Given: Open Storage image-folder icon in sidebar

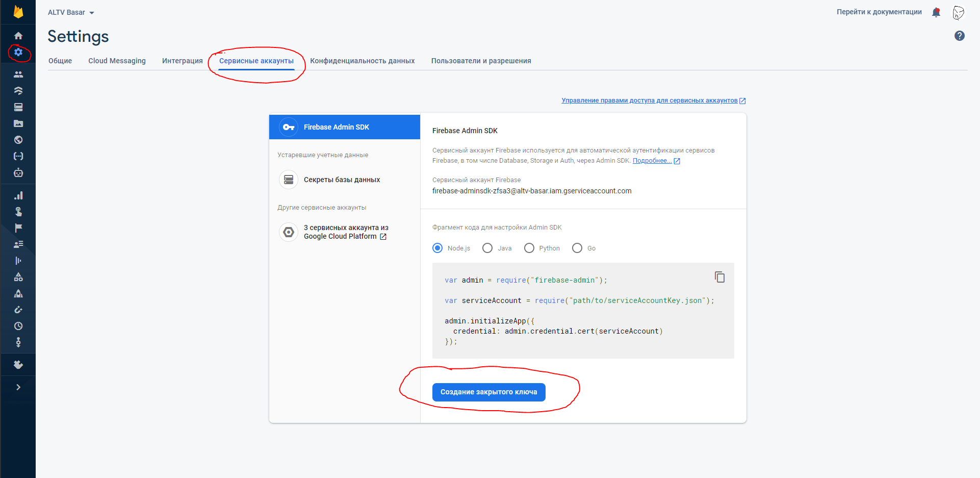Looking at the screenshot, I should [x=18, y=123].
